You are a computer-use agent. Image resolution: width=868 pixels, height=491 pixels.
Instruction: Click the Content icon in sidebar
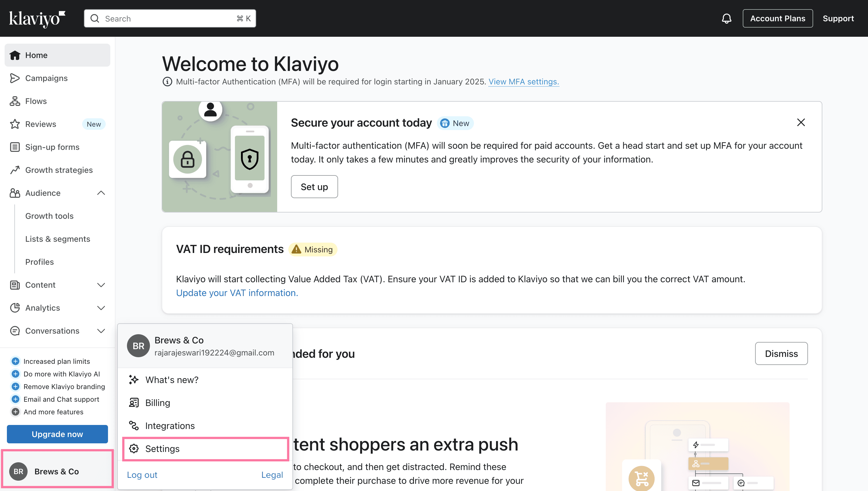pos(15,285)
